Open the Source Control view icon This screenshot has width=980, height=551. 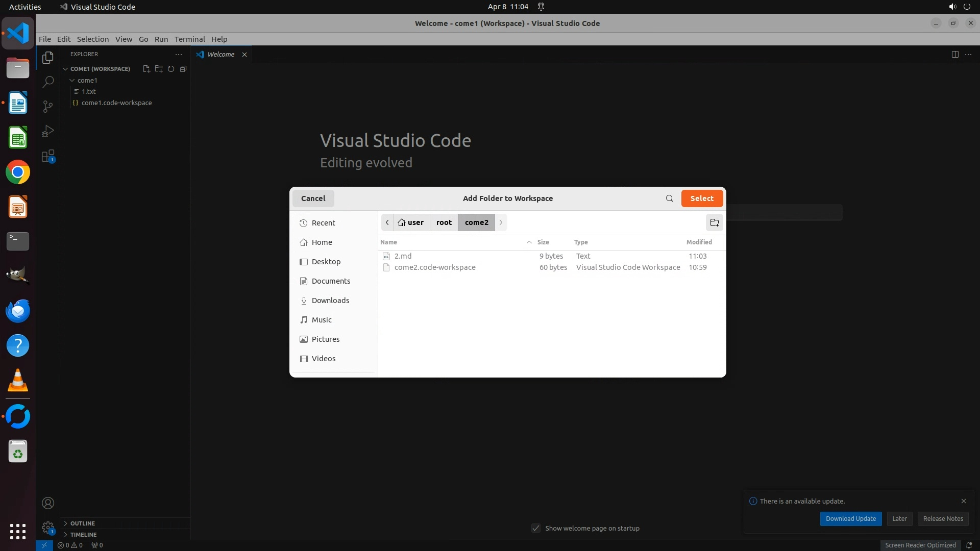pyautogui.click(x=48, y=106)
